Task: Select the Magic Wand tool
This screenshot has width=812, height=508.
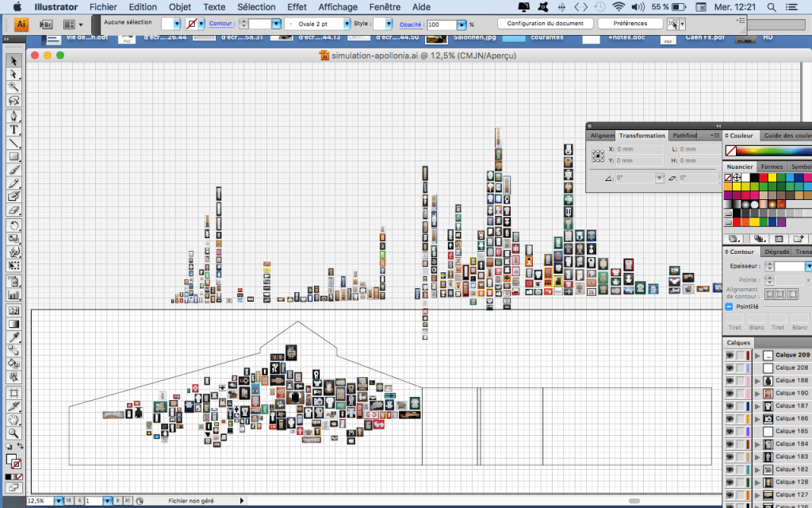Action: pos(14,87)
